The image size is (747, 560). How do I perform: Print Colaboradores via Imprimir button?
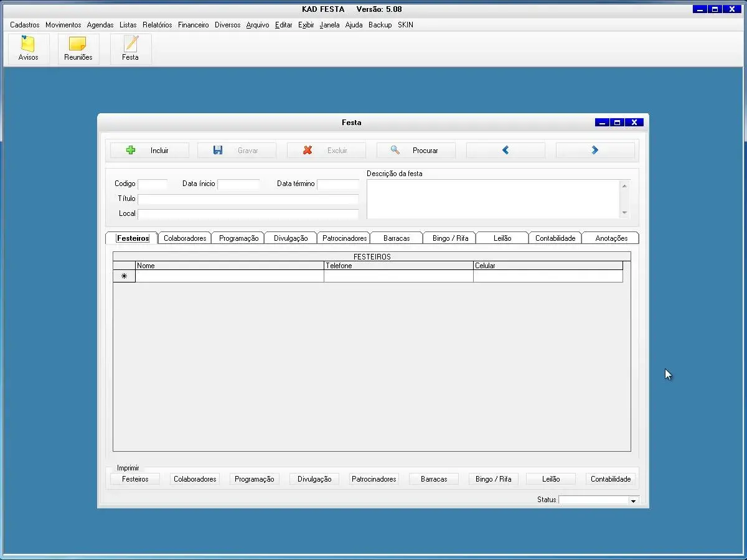coord(195,479)
